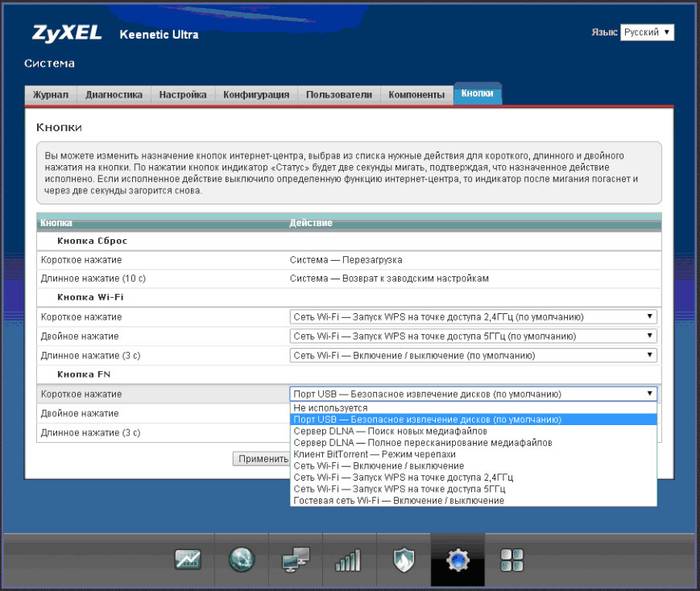Switch to the Пользователи tab

click(x=339, y=95)
